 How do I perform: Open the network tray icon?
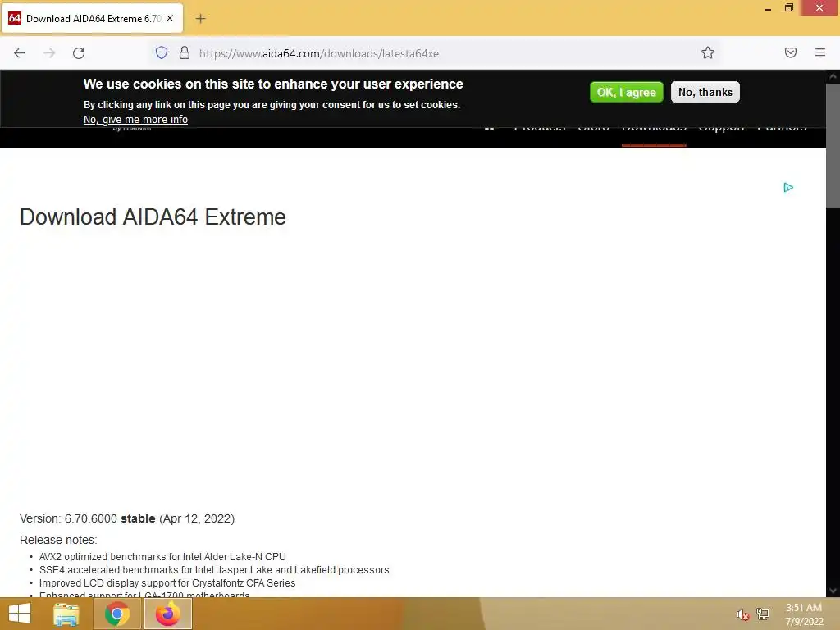point(763,614)
